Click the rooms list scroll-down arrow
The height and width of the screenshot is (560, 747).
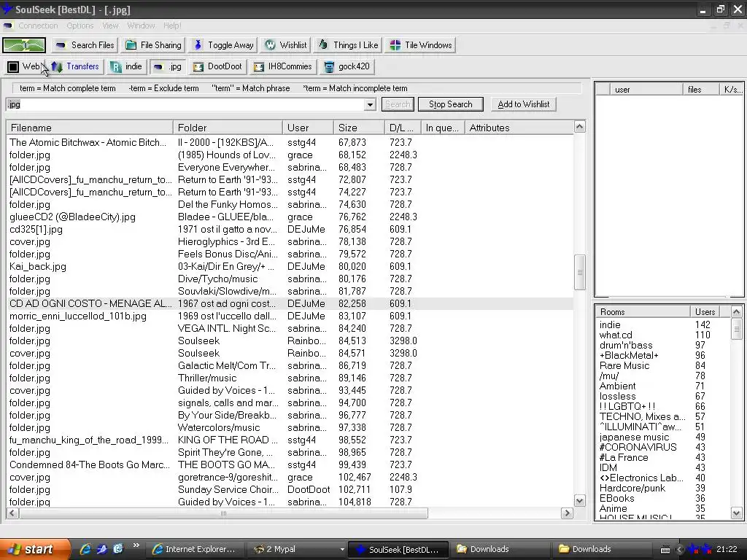click(737, 513)
